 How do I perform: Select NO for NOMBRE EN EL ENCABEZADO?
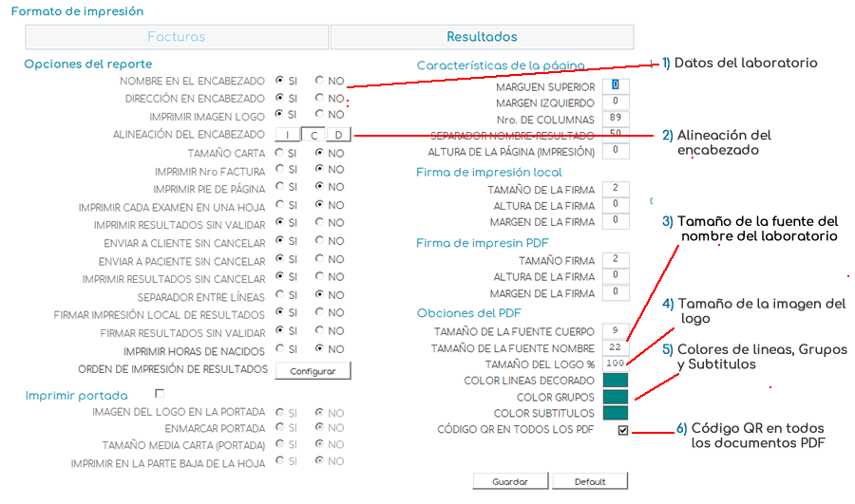319,82
